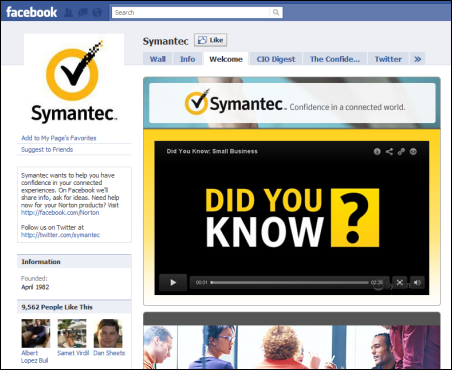Click the 9,562 People Like This header

click(74, 307)
